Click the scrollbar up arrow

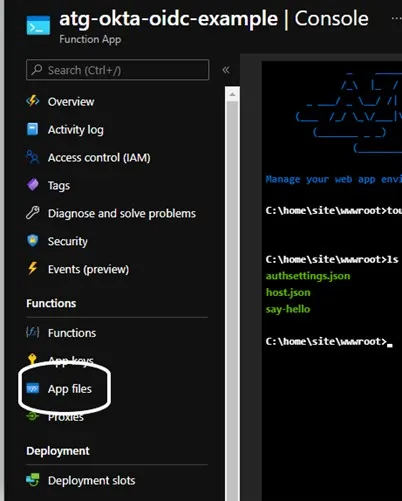point(232,95)
